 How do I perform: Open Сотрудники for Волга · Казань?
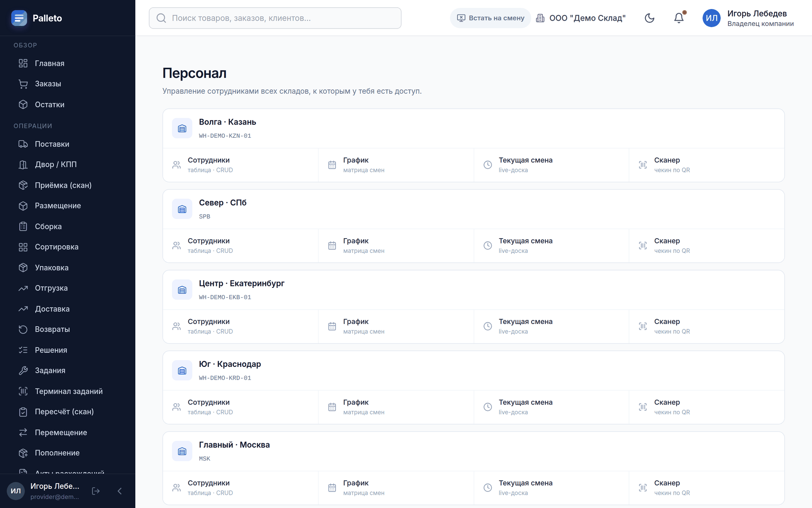[x=241, y=165]
